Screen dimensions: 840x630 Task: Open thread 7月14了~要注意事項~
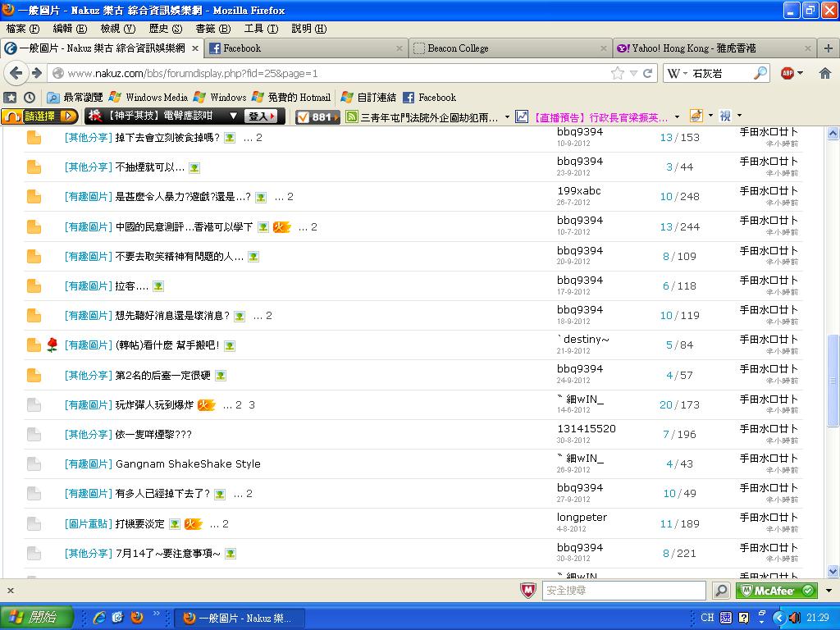coord(167,554)
